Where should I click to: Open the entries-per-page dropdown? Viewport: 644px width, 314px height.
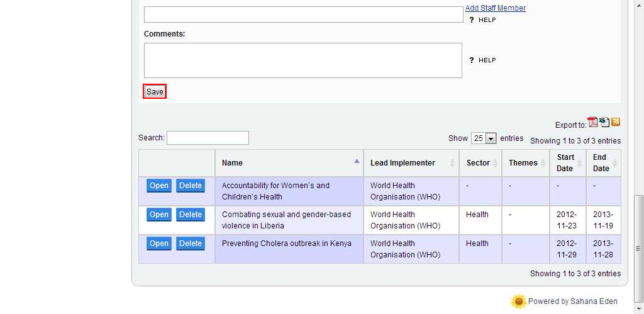484,138
